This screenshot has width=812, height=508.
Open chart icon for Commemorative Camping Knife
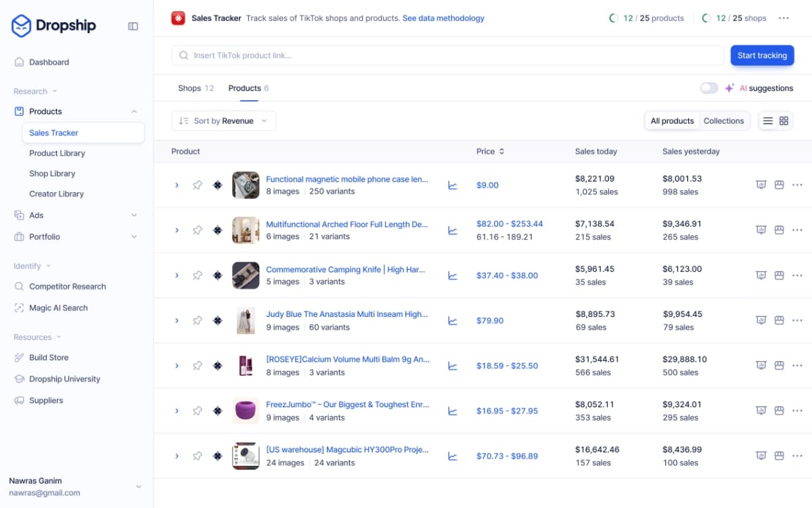pyautogui.click(x=453, y=276)
